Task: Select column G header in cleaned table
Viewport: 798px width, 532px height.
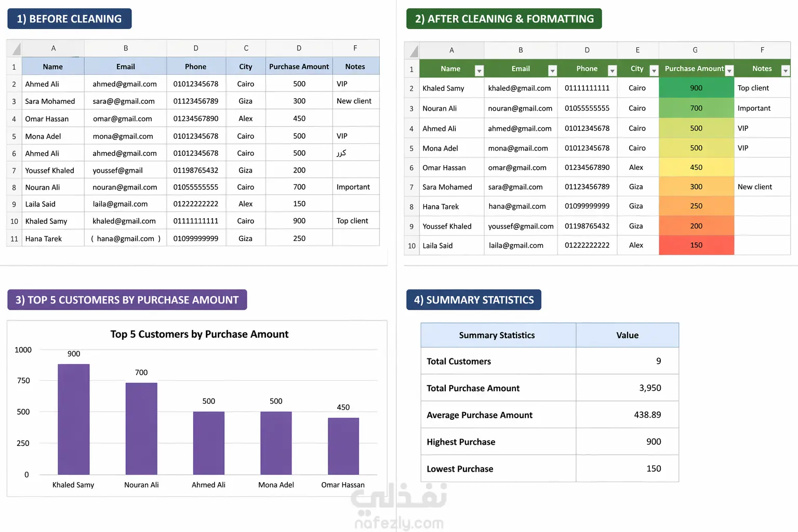Action: pos(696,50)
